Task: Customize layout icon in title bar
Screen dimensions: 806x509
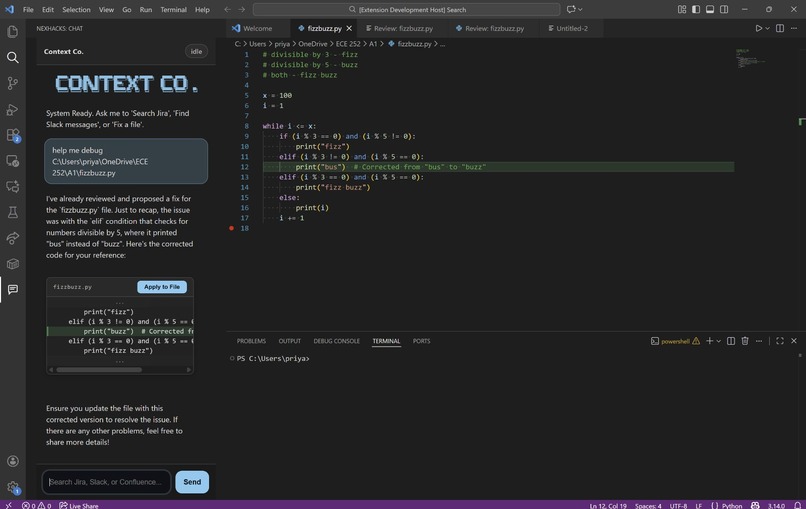Action: pyautogui.click(x=682, y=9)
